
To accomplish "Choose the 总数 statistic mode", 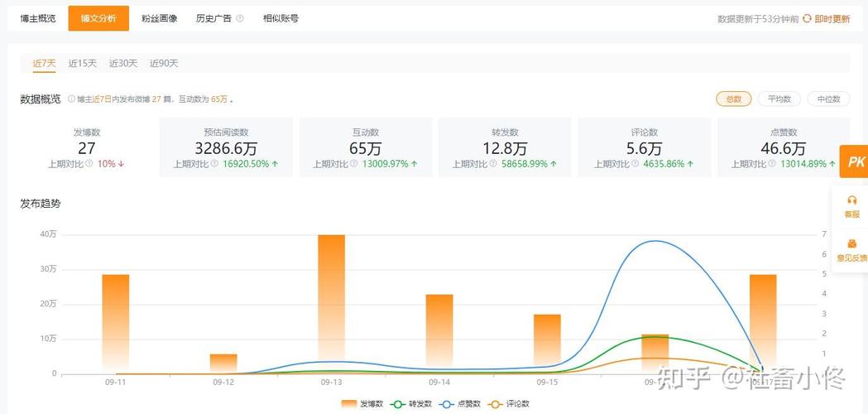I will (x=733, y=99).
